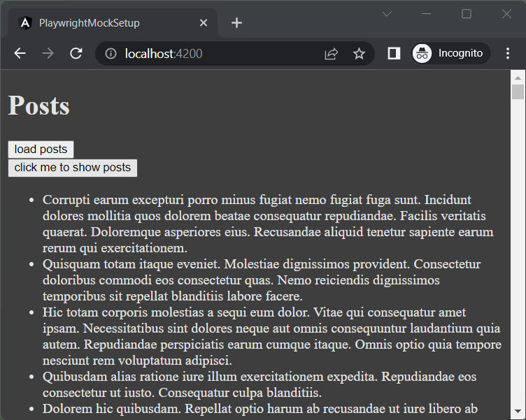
Task: Close the PlaywrightMockSetup tab
Action: coord(204,23)
